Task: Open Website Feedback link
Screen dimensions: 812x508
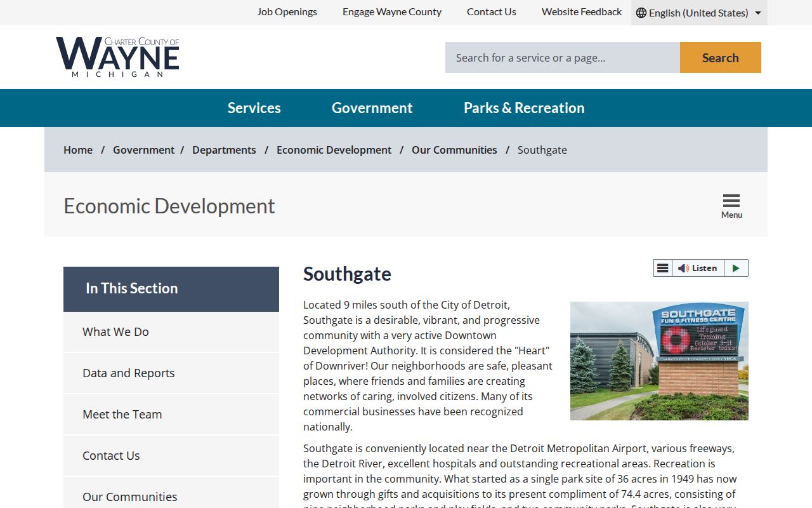Action: tap(582, 12)
